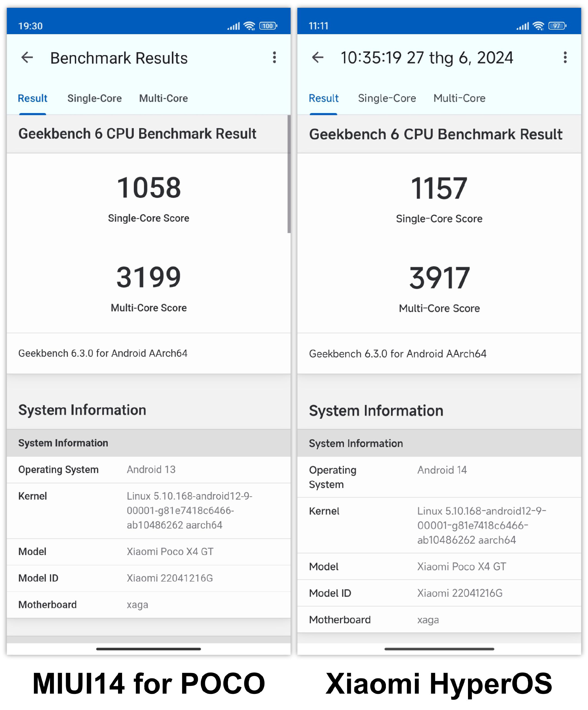This screenshot has height=710, width=588.
Task: Switch to Single-Core tab in MIUI14 screenshot
Action: coord(94,98)
